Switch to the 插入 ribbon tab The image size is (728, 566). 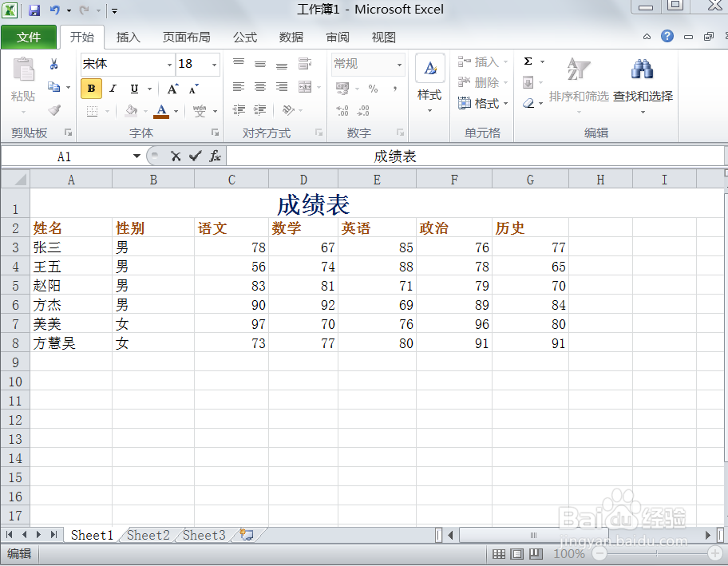[x=130, y=37]
